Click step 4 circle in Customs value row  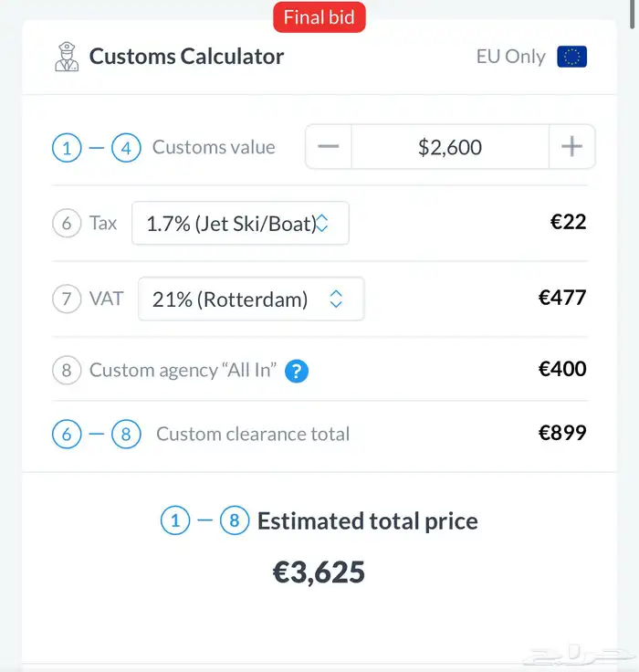click(x=126, y=148)
